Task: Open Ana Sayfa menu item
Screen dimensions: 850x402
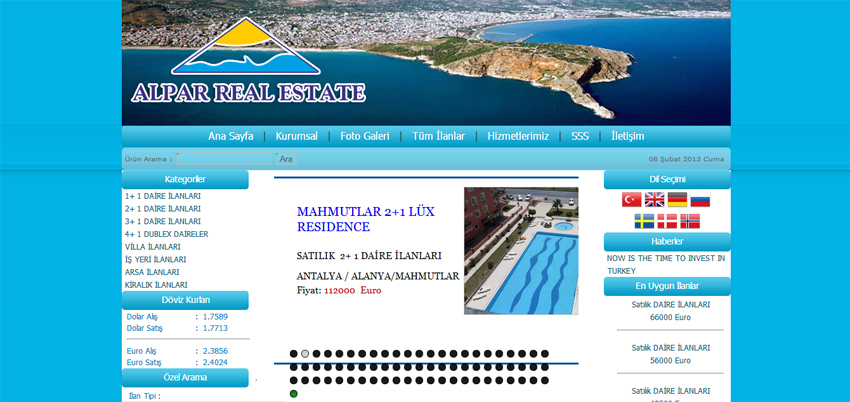Action: 230,137
